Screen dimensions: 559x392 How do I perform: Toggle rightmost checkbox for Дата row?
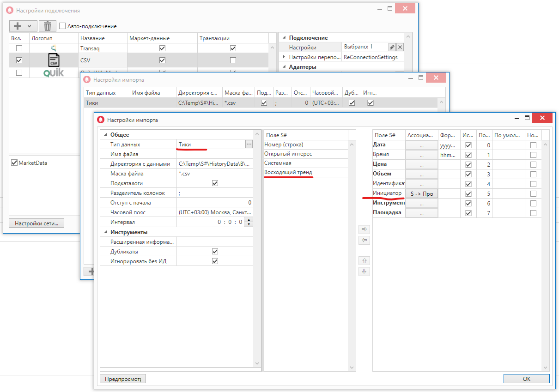coord(533,145)
